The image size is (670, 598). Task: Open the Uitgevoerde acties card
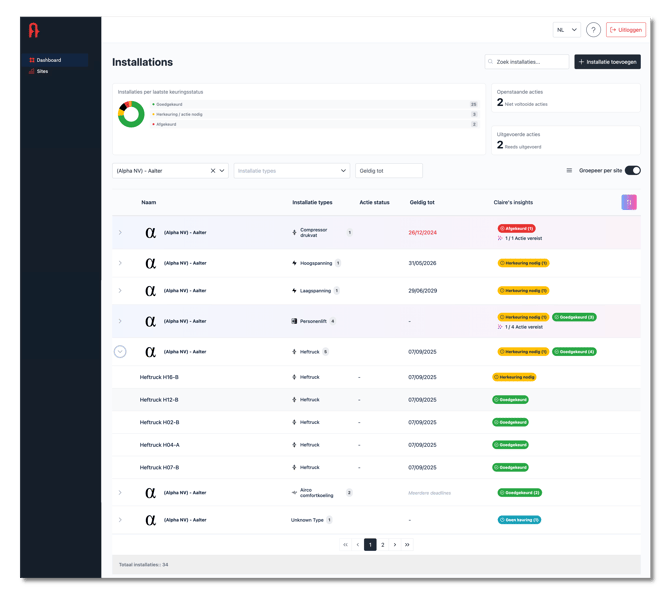566,140
